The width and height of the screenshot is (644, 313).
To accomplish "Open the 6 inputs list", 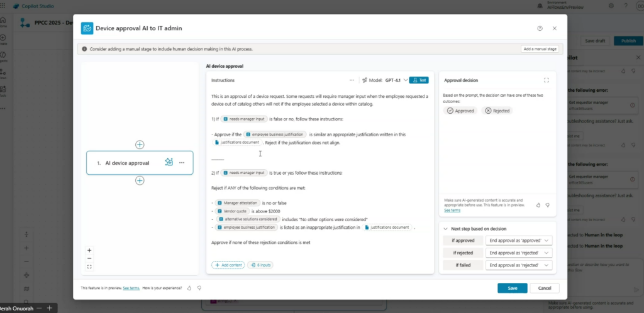I will tap(260, 265).
